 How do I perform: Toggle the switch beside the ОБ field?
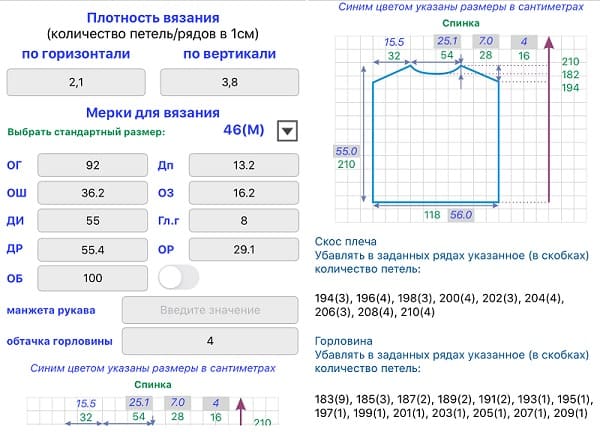click(177, 276)
